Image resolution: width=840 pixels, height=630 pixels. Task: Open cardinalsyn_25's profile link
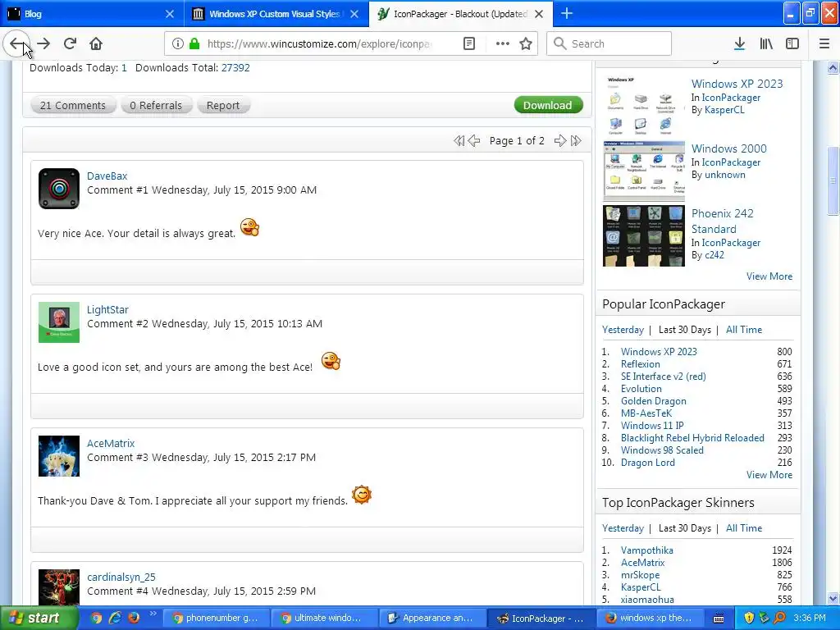coord(121,577)
